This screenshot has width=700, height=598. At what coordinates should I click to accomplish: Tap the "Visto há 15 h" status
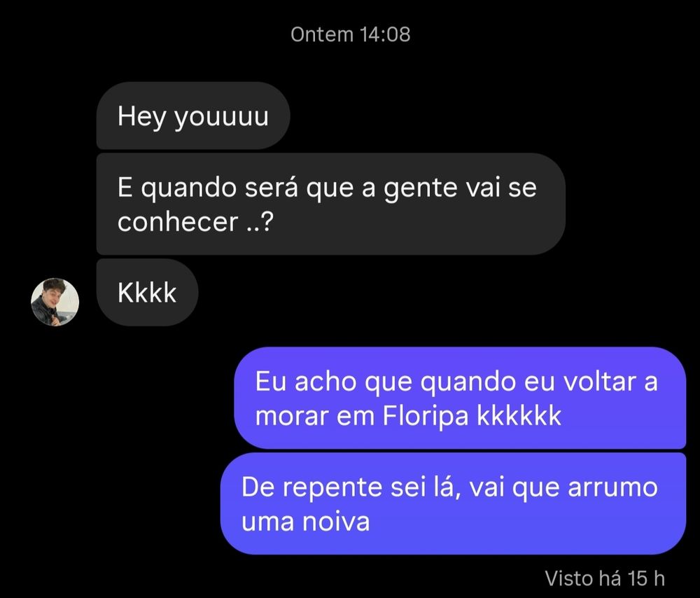[x=605, y=578]
